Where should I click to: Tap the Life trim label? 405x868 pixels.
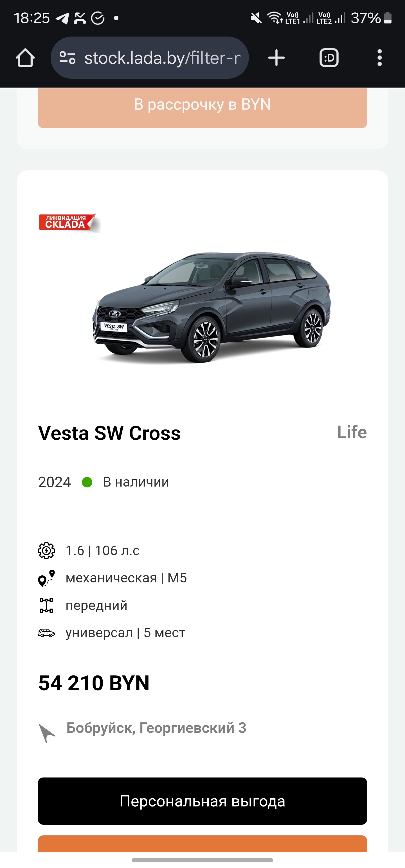pyautogui.click(x=352, y=432)
